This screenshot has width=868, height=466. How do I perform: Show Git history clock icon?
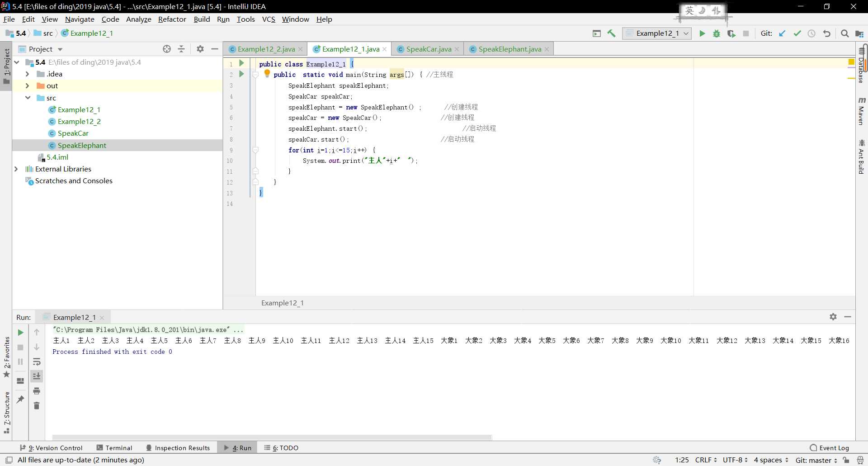(811, 33)
